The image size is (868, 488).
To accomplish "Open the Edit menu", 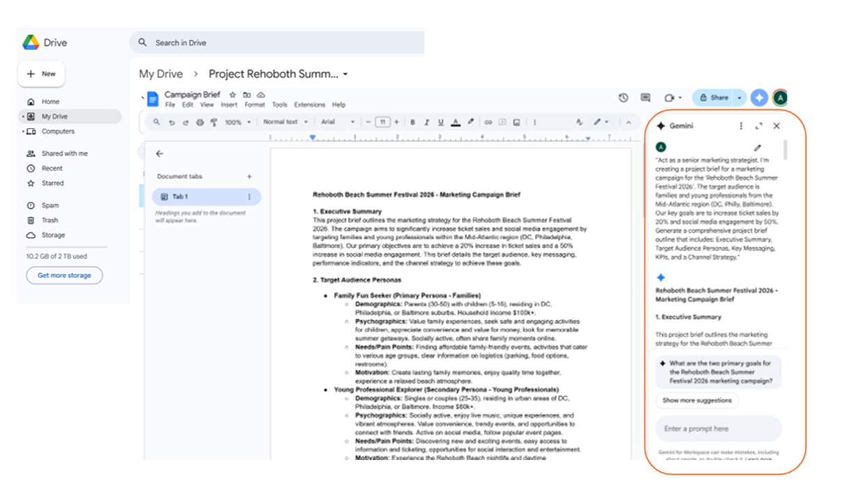I will (188, 105).
